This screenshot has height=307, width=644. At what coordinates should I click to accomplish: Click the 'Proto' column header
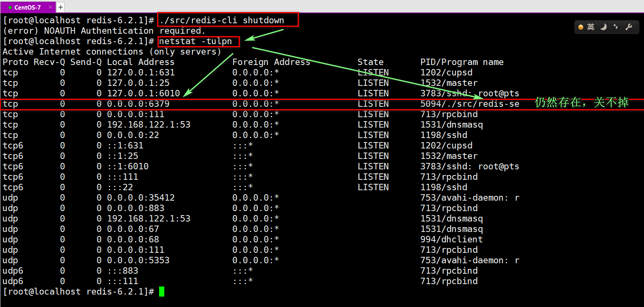click(16, 62)
